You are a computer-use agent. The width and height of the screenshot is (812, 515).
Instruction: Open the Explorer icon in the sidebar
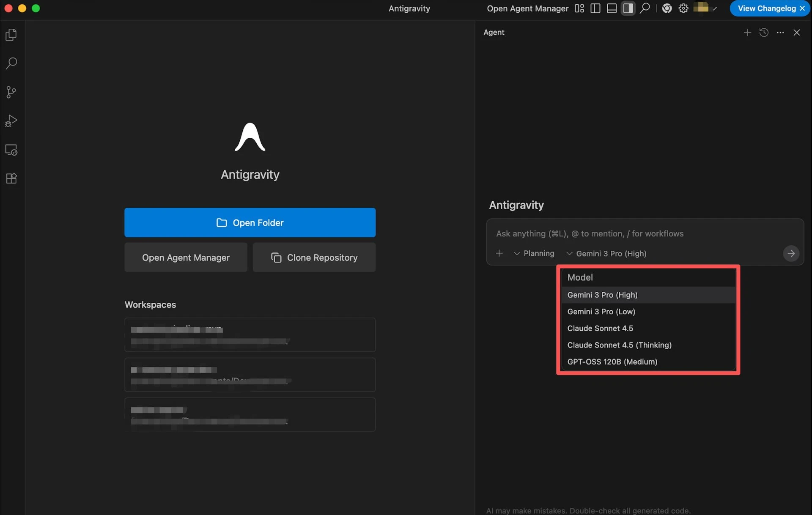(11, 35)
